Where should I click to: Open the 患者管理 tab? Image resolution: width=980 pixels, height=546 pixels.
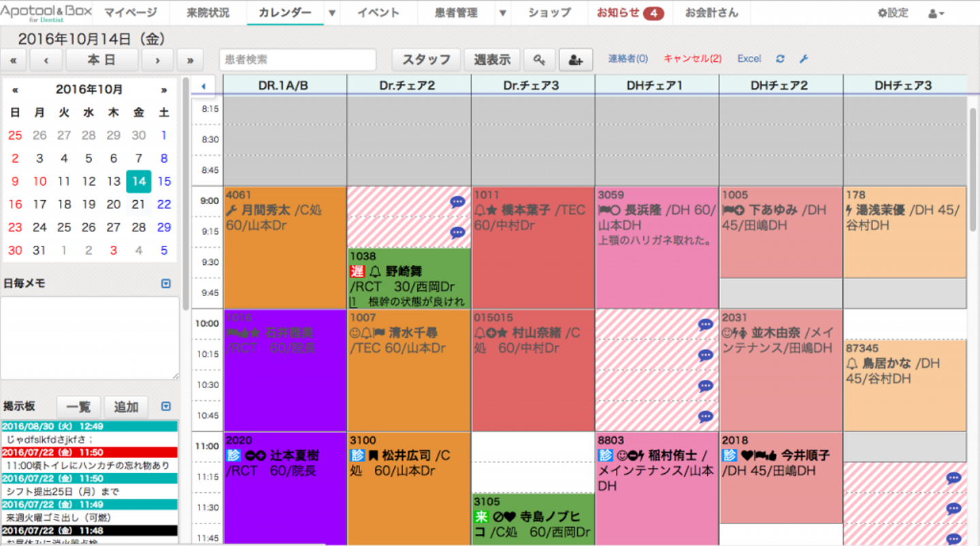tap(456, 13)
